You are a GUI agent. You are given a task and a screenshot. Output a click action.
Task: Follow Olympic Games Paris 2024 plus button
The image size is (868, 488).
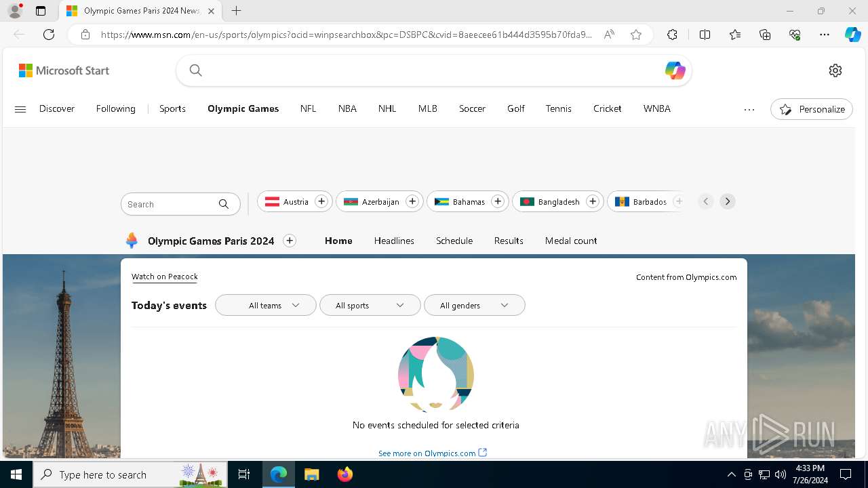[290, 241]
